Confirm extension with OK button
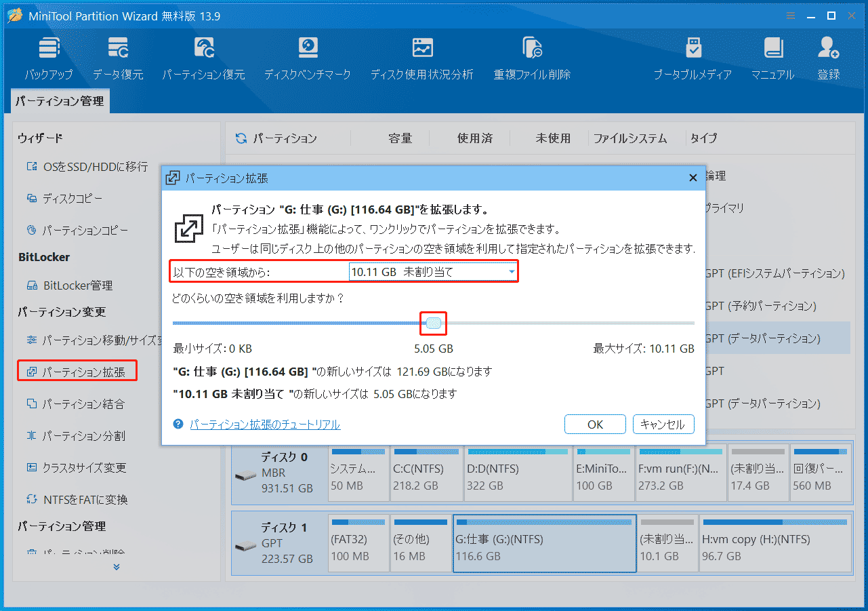 pyautogui.click(x=595, y=425)
